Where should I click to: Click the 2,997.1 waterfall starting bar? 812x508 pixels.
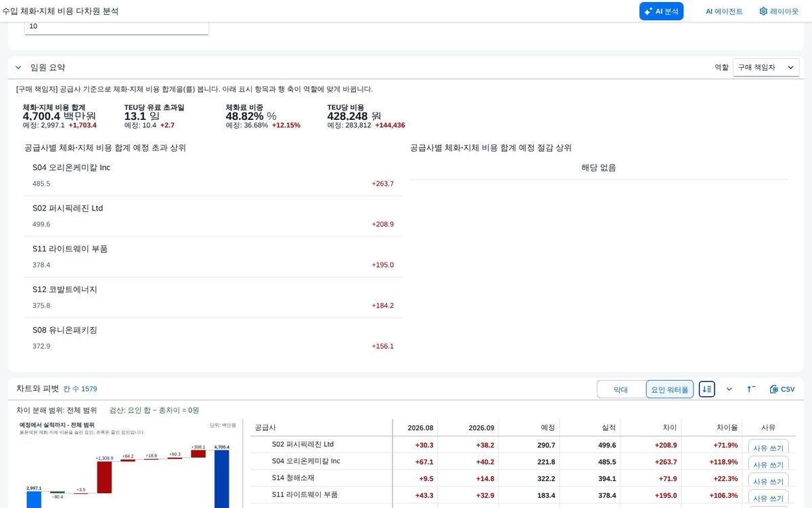(34, 500)
